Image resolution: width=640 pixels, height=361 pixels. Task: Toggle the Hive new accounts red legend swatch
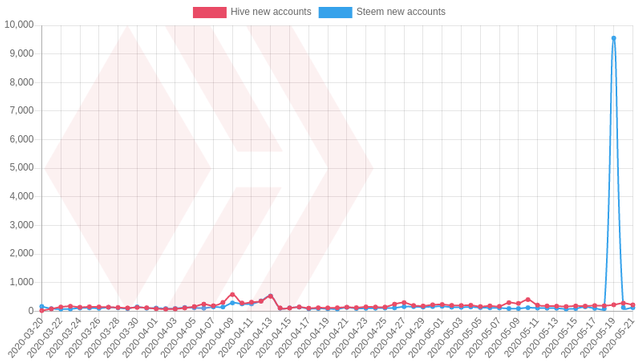click(x=209, y=12)
